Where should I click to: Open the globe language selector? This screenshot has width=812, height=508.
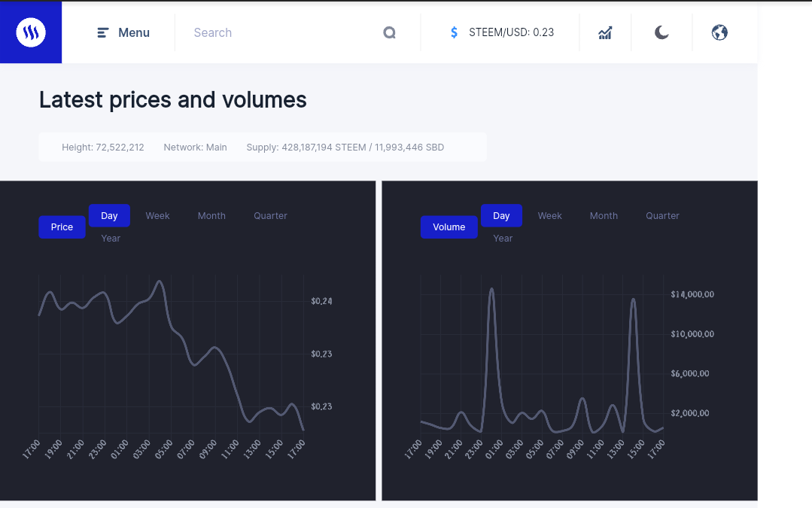(719, 32)
